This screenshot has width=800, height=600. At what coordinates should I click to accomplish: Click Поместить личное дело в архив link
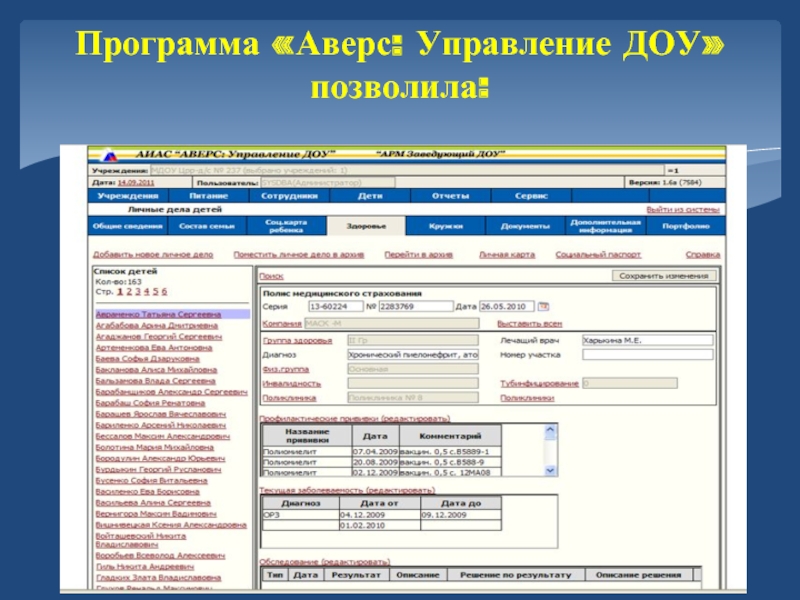[x=298, y=255]
